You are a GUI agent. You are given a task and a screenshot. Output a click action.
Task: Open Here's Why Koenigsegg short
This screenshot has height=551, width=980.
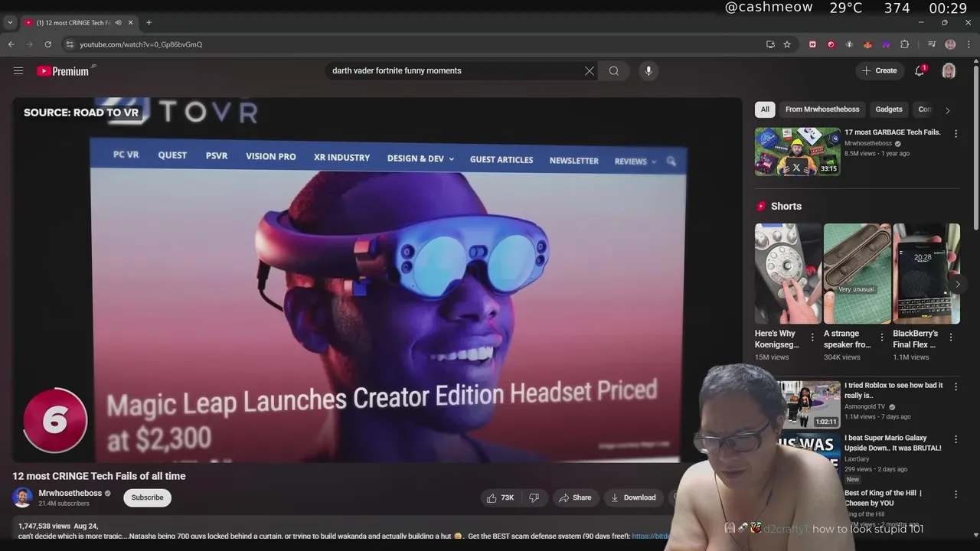click(788, 273)
